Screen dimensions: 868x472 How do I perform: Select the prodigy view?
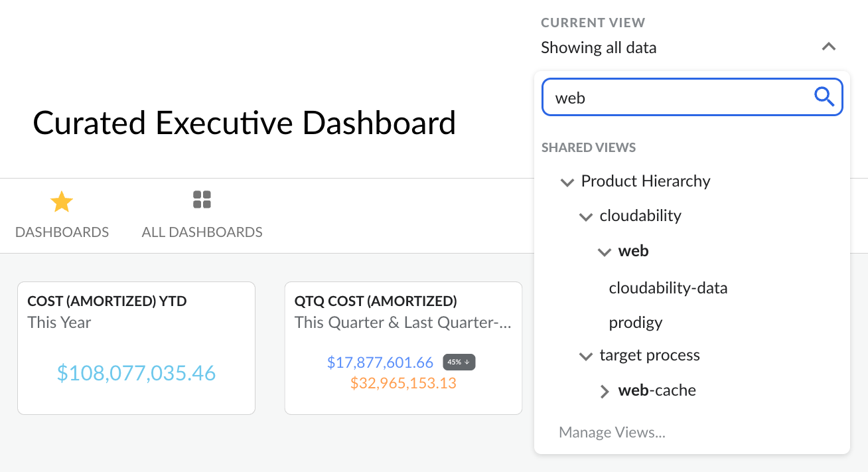[x=635, y=323]
